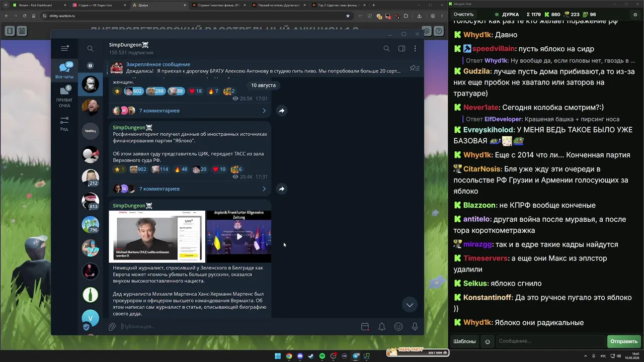Open the browser downloads icon

tap(419, 16)
